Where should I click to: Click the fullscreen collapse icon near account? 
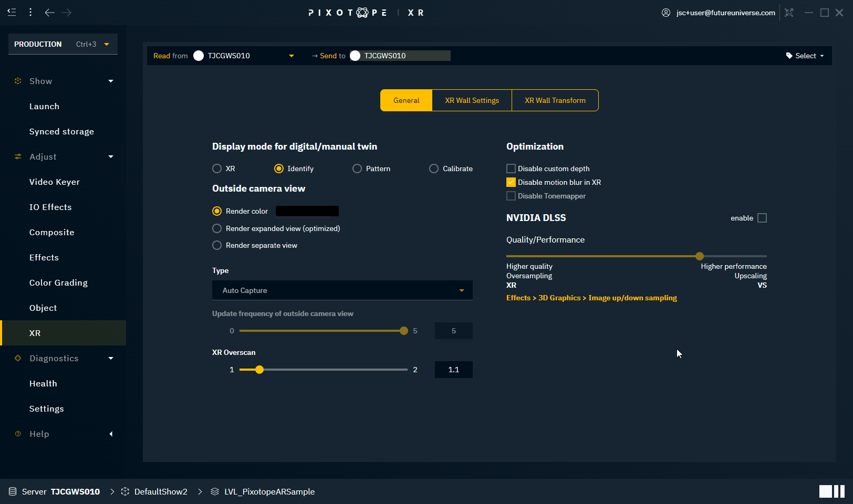pyautogui.click(x=789, y=13)
